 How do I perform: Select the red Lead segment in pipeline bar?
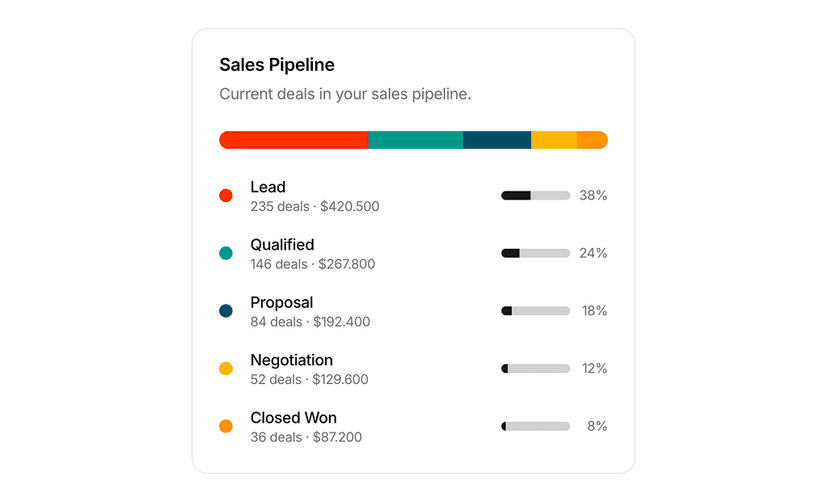click(294, 140)
